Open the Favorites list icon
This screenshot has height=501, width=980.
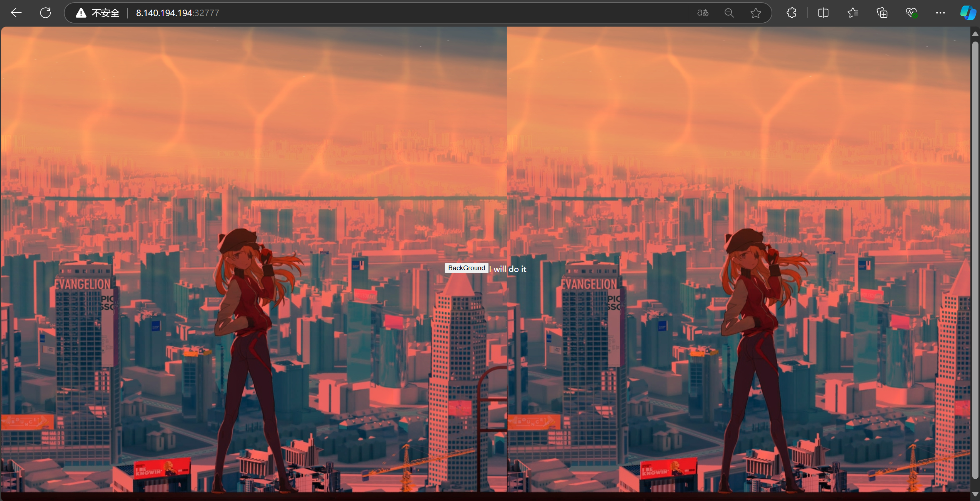pyautogui.click(x=853, y=13)
